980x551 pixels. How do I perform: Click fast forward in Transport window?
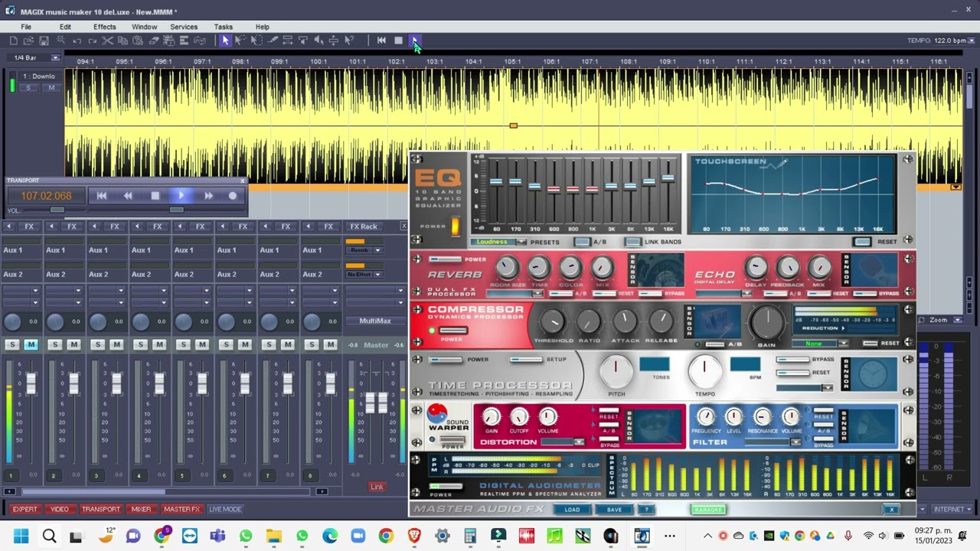(x=208, y=196)
